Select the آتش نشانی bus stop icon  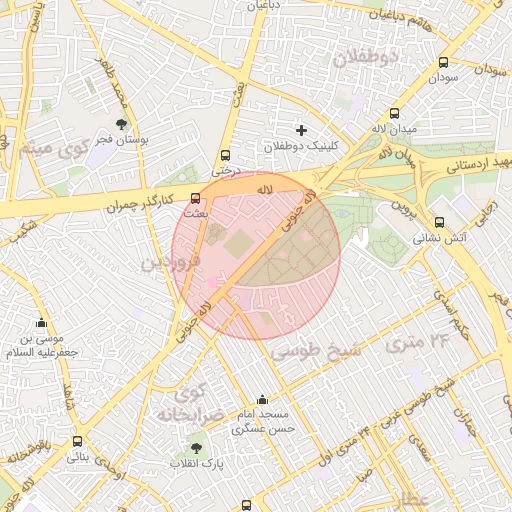pyautogui.click(x=439, y=222)
